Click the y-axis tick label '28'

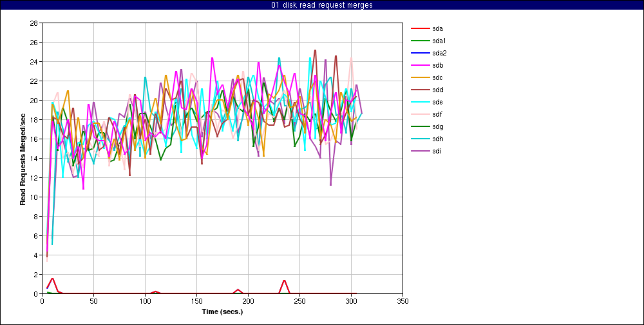[33, 23]
